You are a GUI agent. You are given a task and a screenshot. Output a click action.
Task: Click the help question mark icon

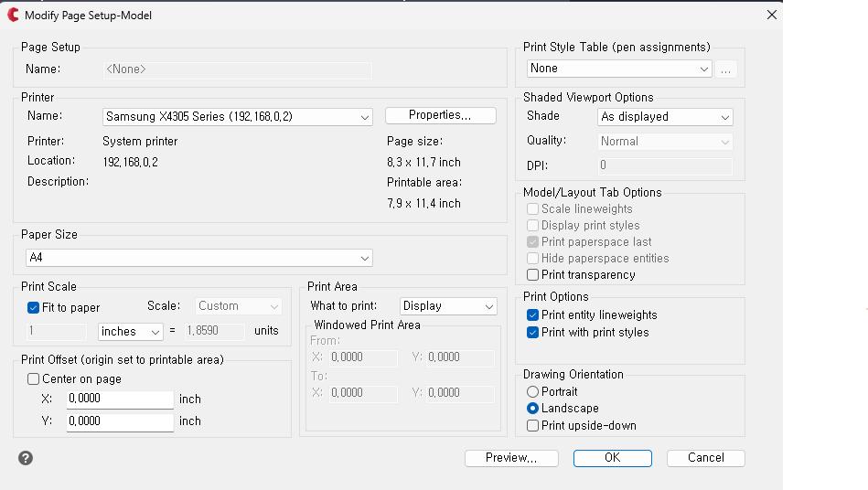tap(26, 458)
